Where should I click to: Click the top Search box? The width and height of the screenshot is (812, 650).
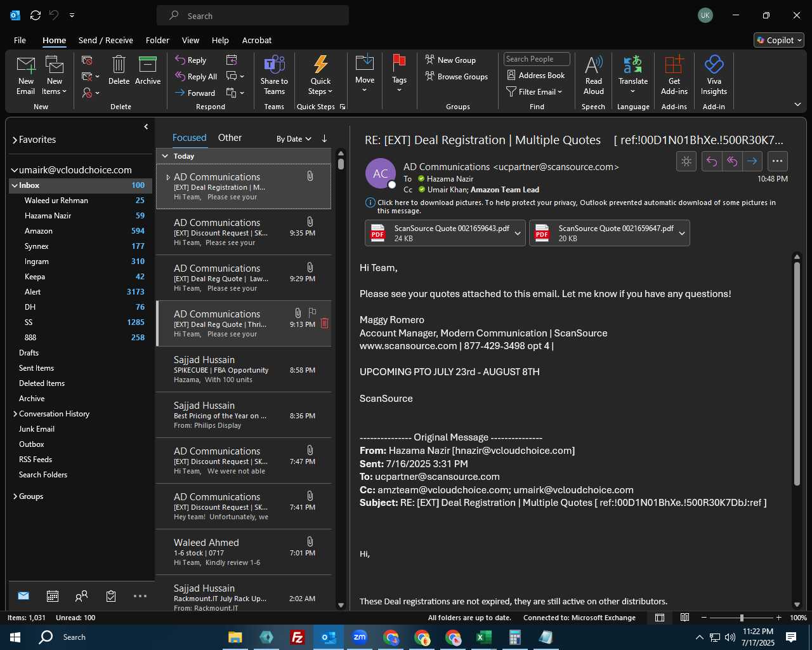(252, 15)
